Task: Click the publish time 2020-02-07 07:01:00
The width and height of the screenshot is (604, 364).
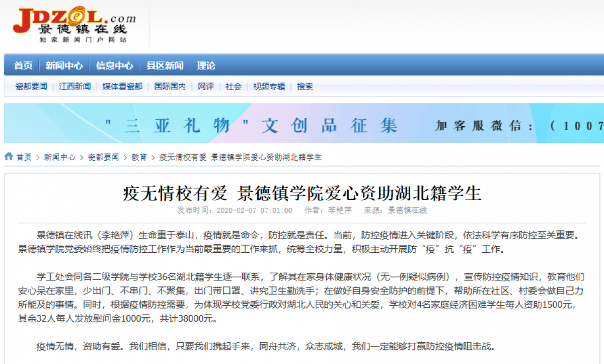Action: coord(254,210)
